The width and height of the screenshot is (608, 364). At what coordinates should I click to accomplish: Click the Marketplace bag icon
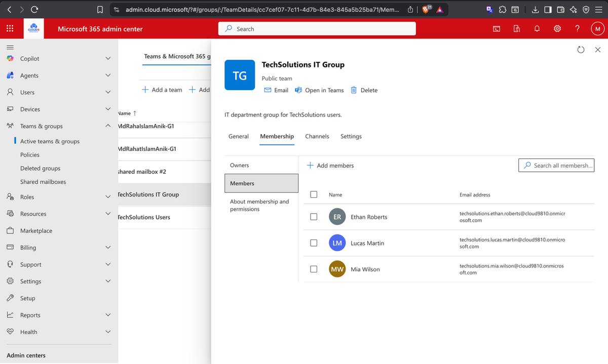[10, 230]
